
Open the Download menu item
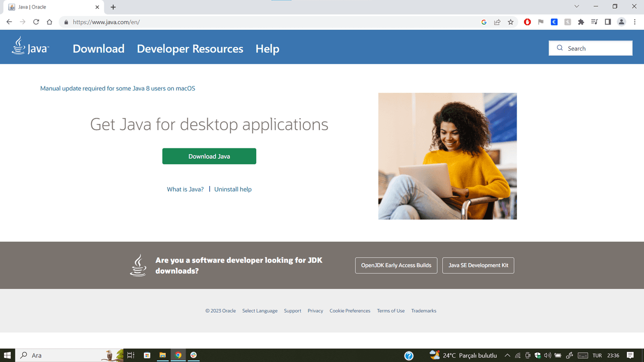point(99,49)
